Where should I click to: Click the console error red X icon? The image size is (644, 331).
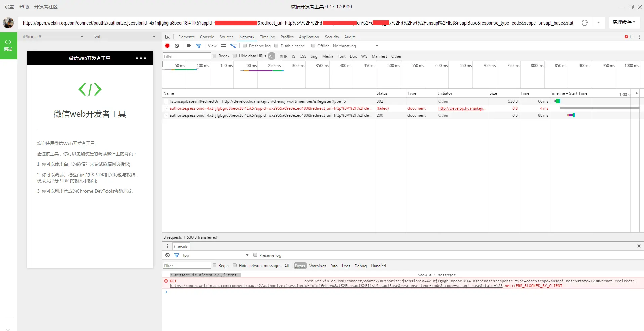pos(166,281)
